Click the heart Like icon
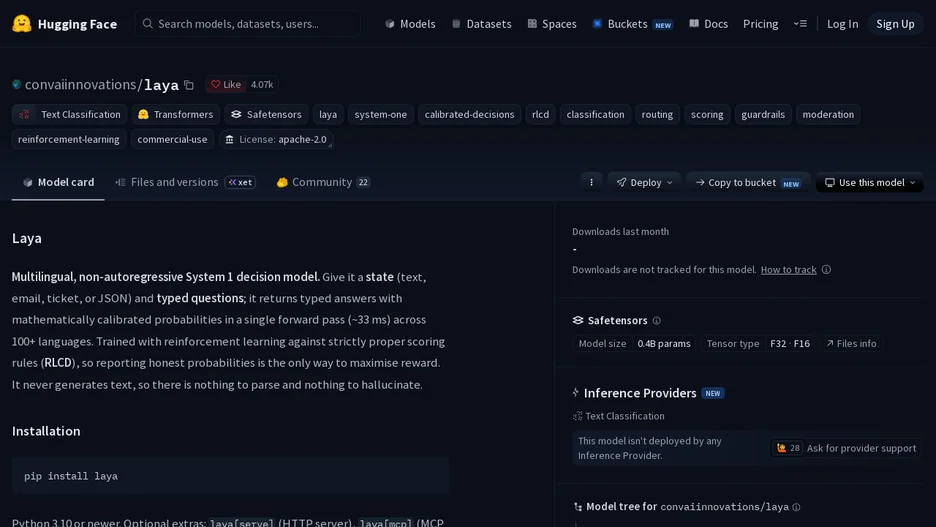This screenshot has width=936, height=527. pos(215,85)
